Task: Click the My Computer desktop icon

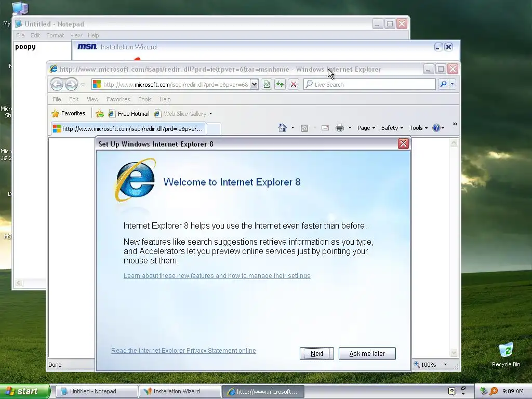Action: point(20,8)
